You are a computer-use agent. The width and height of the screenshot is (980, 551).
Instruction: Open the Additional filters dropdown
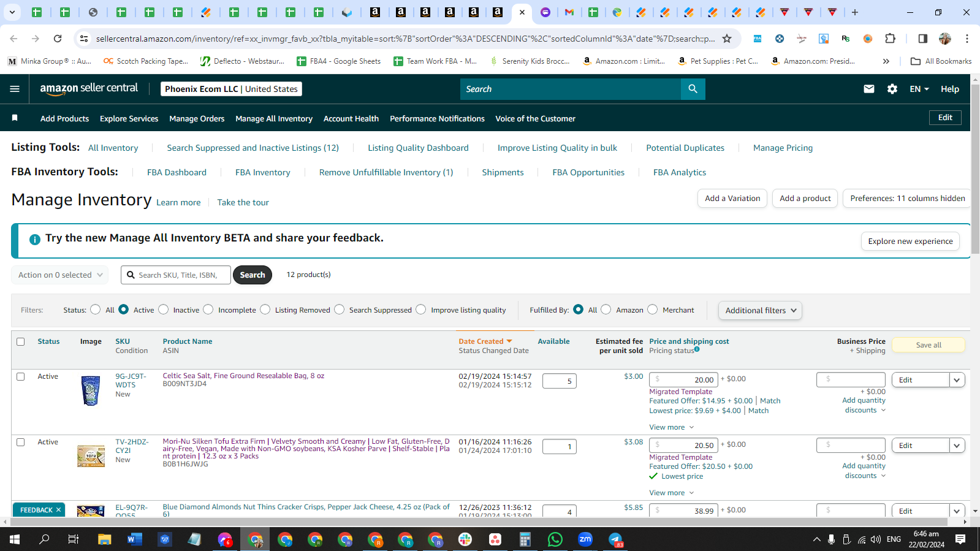pyautogui.click(x=760, y=310)
